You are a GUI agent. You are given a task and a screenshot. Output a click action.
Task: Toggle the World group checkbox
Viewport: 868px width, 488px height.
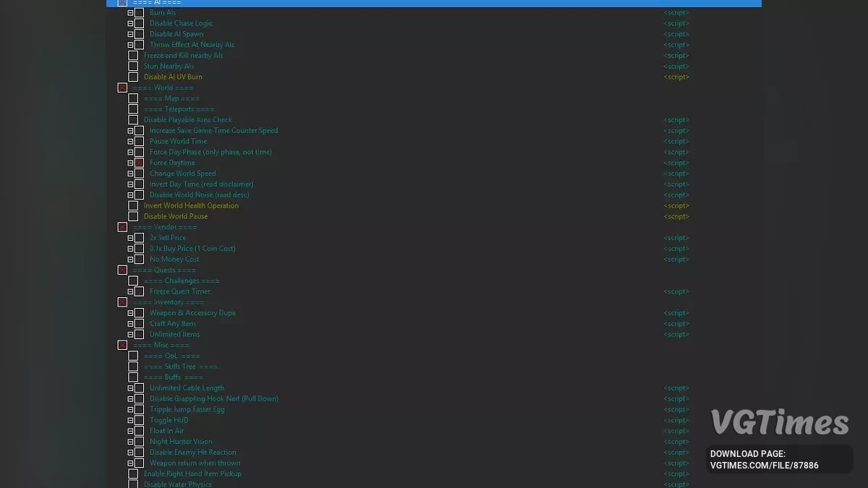pos(122,87)
